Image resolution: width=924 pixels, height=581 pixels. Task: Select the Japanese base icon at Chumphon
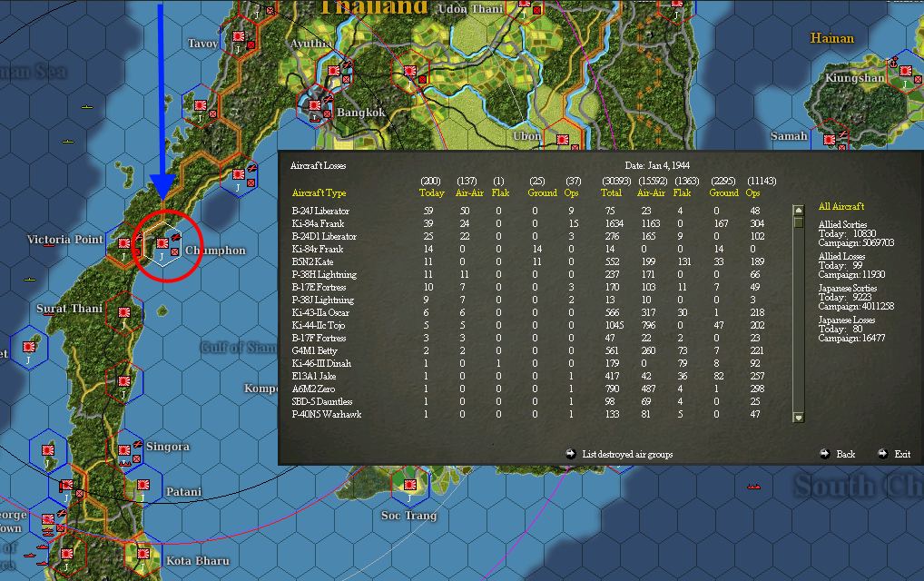pos(162,243)
